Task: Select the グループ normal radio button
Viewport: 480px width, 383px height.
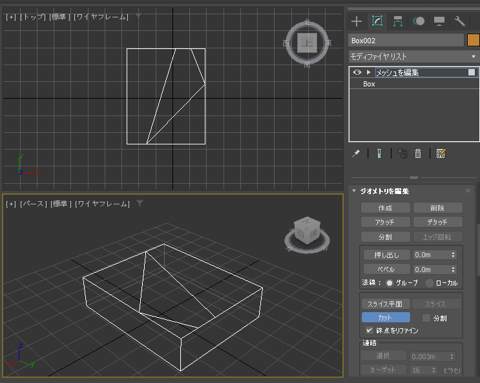Action: click(389, 283)
